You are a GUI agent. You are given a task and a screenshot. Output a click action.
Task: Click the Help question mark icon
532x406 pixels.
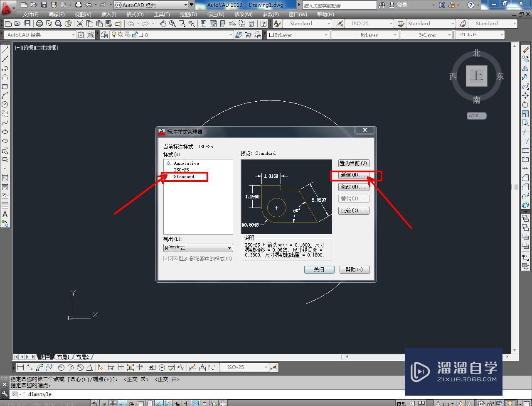click(x=470, y=5)
